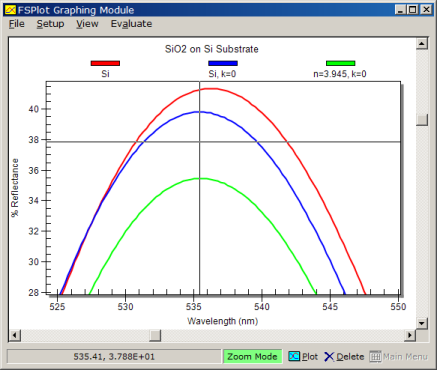
Task: Click the Main Menu grid icon
Action: (x=375, y=357)
